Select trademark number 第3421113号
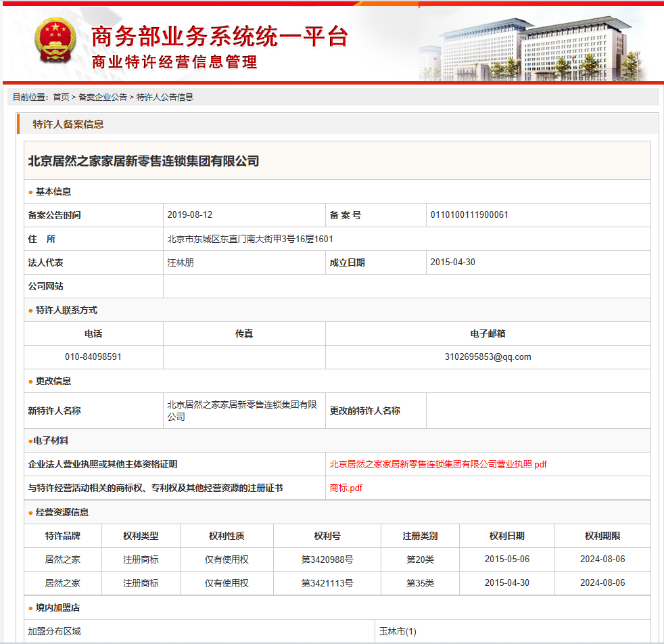Image resolution: width=664 pixels, height=644 pixels. point(327,583)
